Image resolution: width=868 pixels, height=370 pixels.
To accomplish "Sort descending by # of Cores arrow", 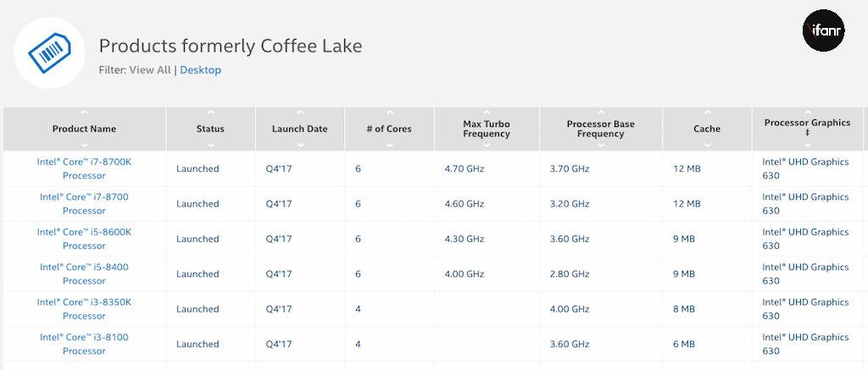I will pos(389,145).
